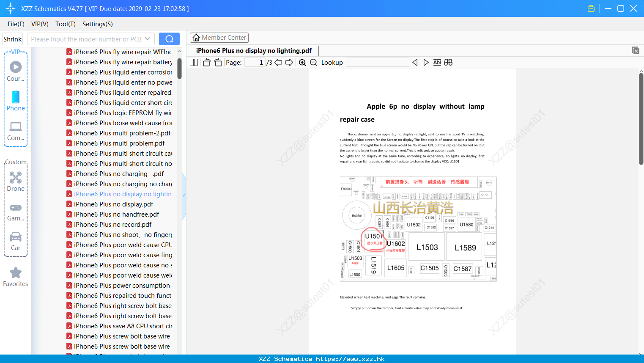644x363 pixels.
Task: Open iPhone6 Plus power consumption file
Action: (x=118, y=286)
